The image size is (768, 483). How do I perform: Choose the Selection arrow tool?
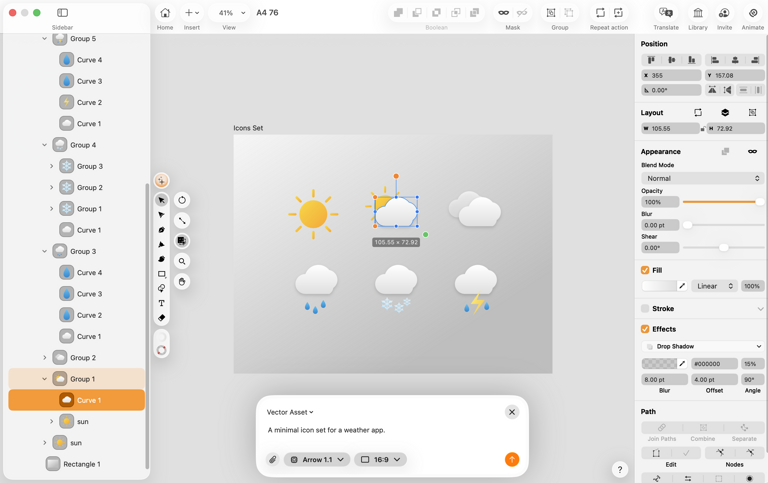(162, 200)
